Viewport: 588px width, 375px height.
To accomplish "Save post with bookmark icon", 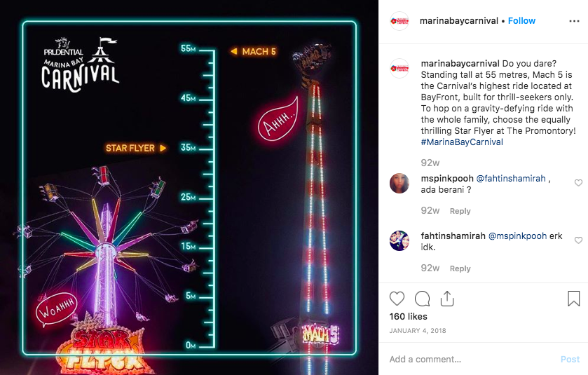I will click(x=574, y=299).
